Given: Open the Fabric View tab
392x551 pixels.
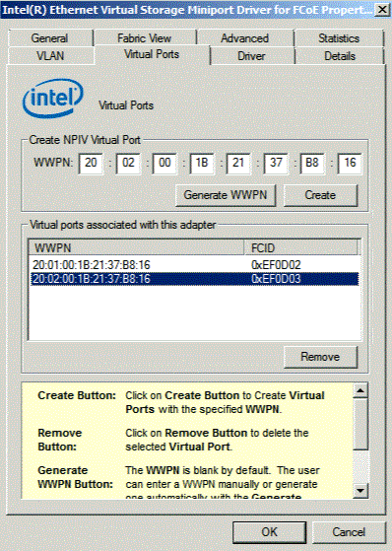Looking at the screenshot, I should coord(145,38).
